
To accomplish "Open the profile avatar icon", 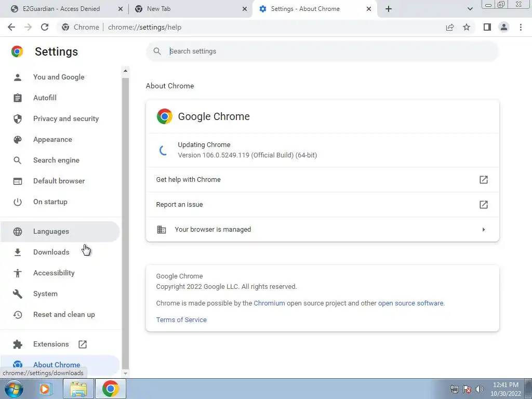I will pos(504,27).
